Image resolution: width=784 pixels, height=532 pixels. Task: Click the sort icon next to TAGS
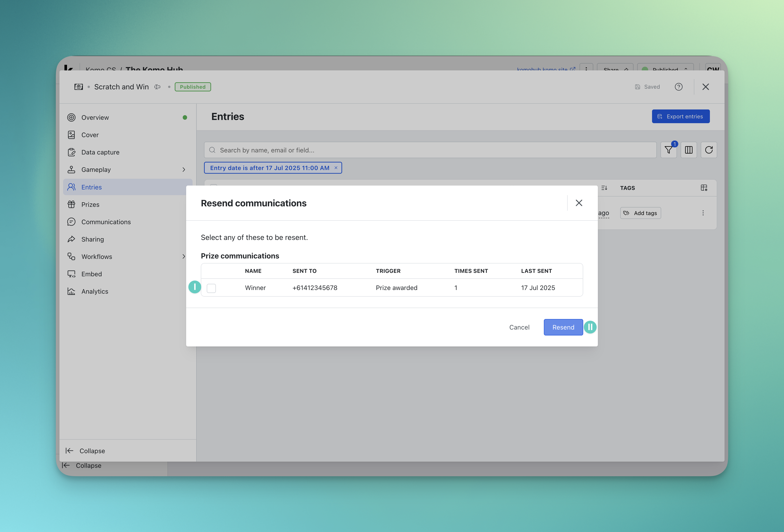pos(604,188)
